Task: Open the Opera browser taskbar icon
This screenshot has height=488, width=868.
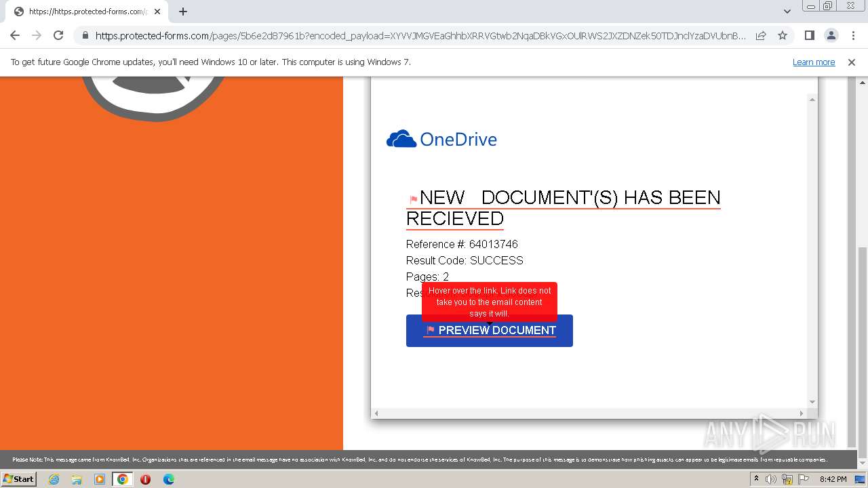Action: 145,479
